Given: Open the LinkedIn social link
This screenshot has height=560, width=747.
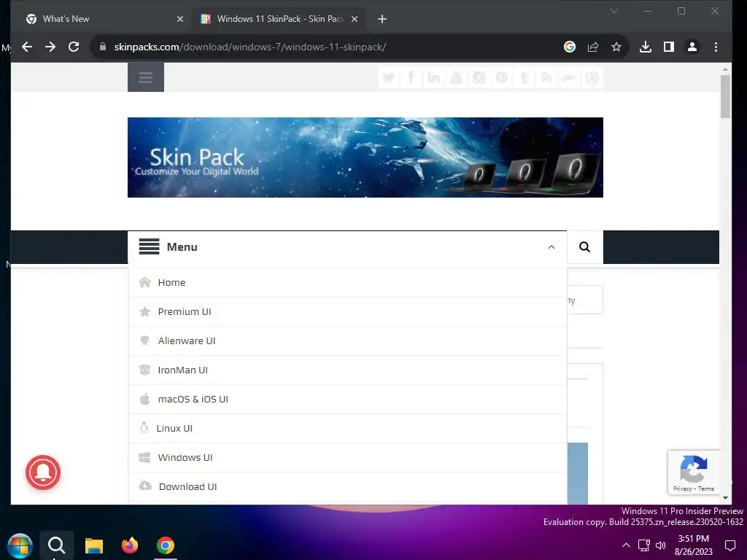Looking at the screenshot, I should [x=433, y=77].
